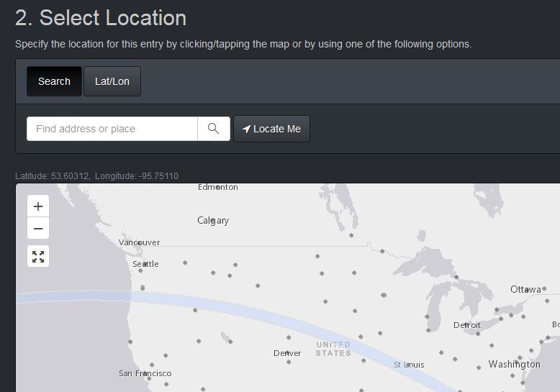Click the Ottawa label on the map
Viewport: 560px width, 392px height.
tap(525, 289)
